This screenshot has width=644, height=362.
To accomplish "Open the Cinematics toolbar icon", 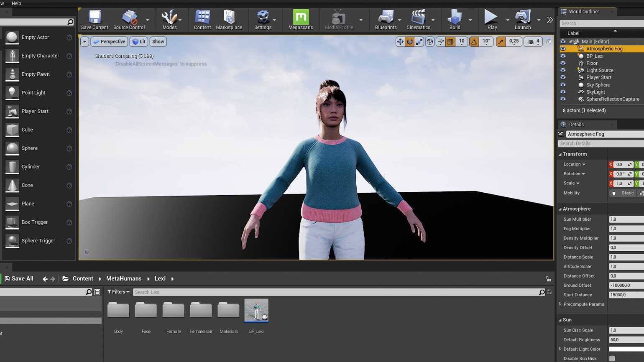I will click(418, 20).
